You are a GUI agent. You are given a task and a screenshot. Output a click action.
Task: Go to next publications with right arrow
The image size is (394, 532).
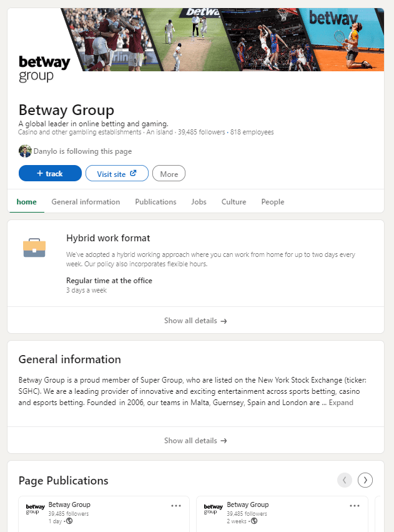pos(365,480)
